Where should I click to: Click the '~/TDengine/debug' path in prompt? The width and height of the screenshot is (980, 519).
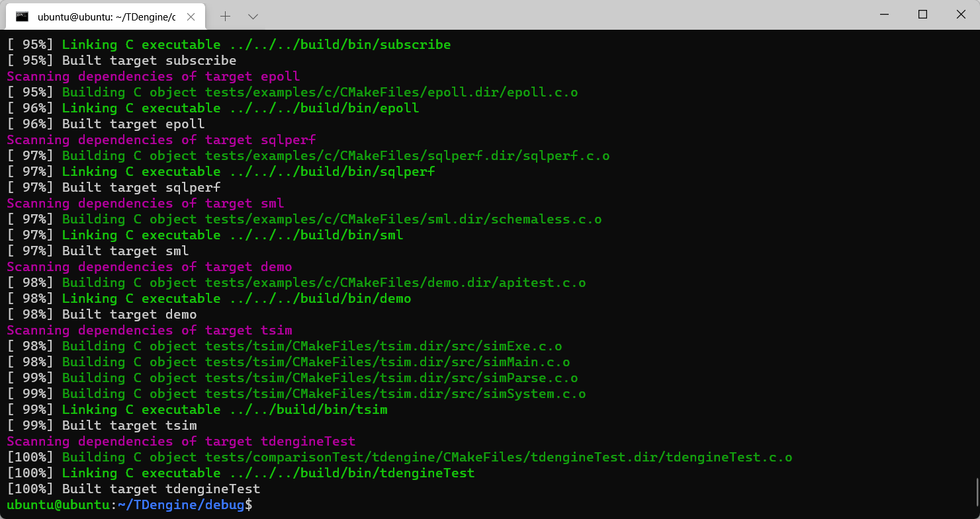tap(181, 505)
